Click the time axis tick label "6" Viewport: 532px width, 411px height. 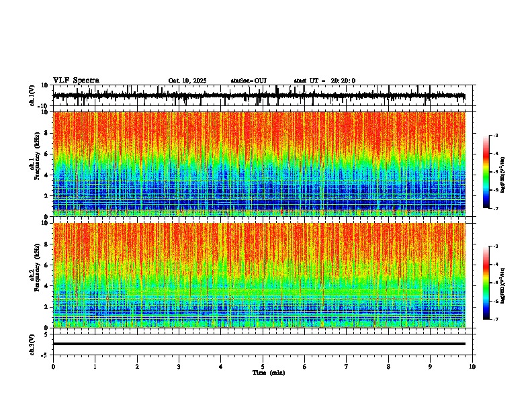[x=305, y=367]
